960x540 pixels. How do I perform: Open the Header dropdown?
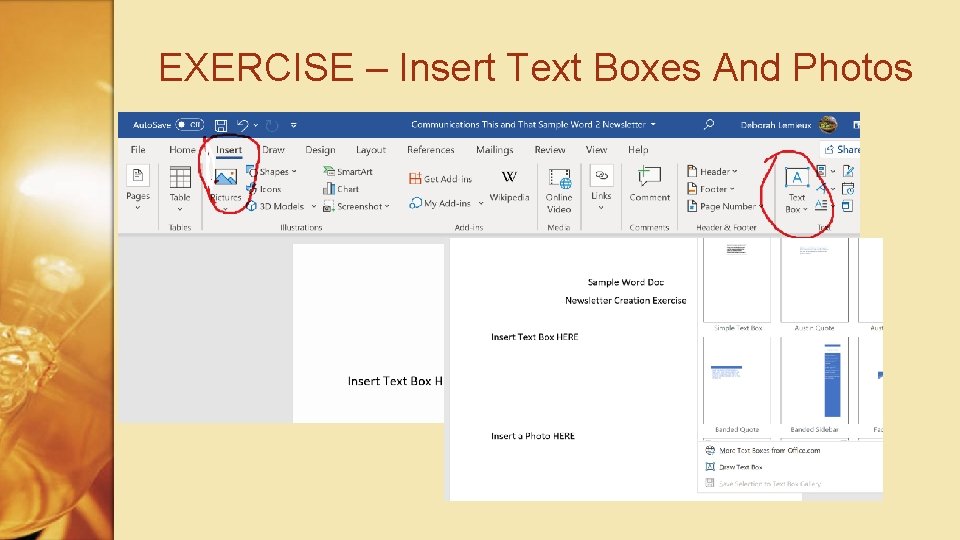(x=712, y=171)
